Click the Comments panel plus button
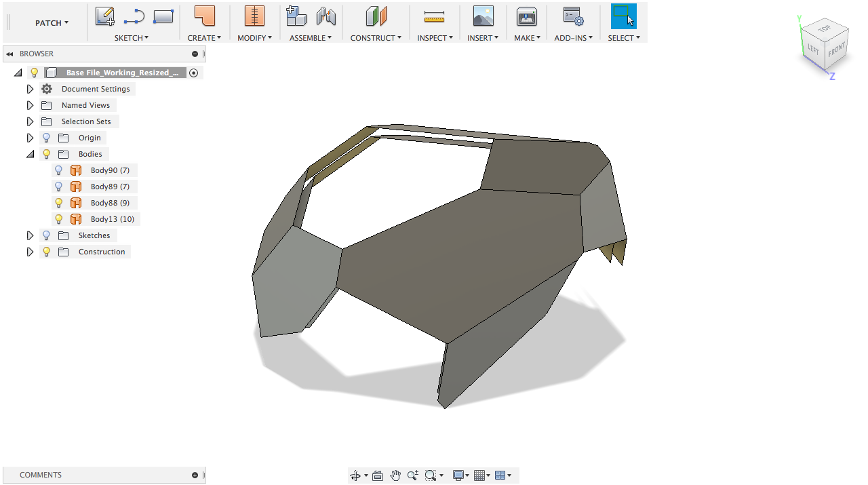 point(195,476)
